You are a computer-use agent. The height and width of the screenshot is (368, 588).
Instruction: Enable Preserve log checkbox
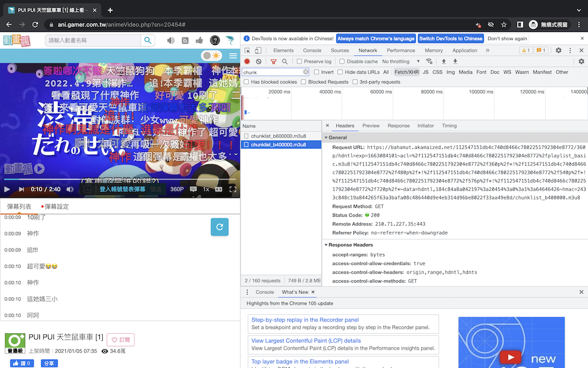tap(299, 61)
